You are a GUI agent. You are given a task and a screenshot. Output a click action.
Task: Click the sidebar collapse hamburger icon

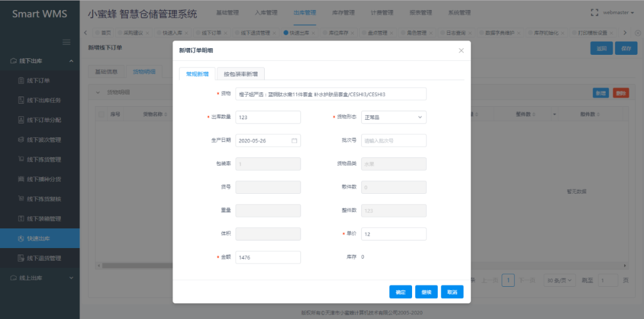(x=67, y=42)
